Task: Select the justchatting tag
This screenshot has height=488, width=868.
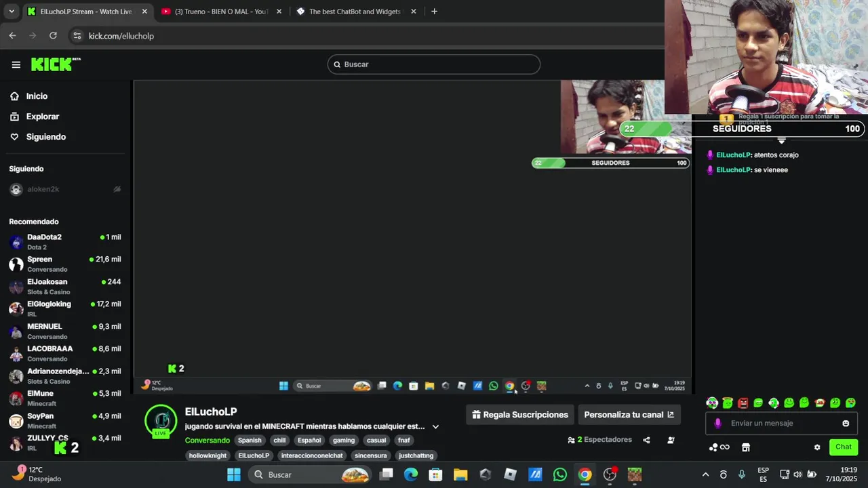Action: [416, 455]
